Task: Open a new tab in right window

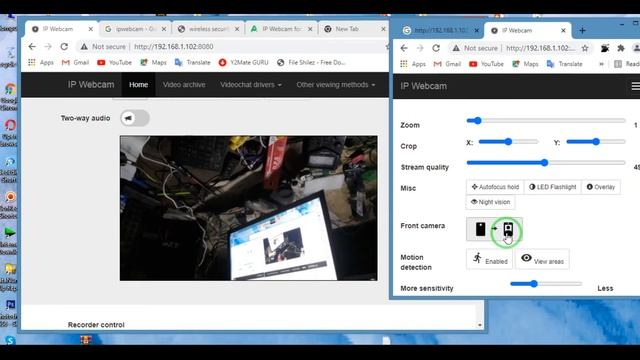Action: point(582,31)
